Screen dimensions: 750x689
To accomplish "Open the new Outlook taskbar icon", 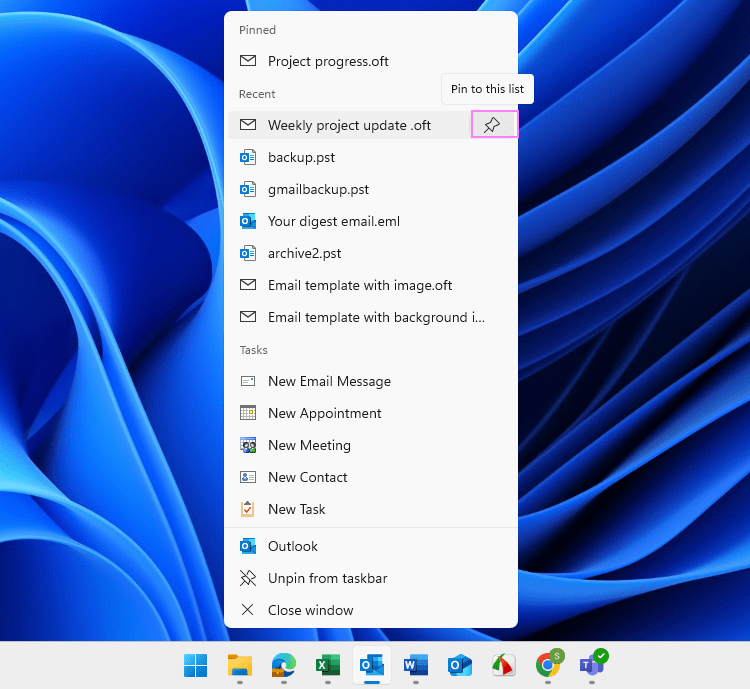I will (x=460, y=665).
